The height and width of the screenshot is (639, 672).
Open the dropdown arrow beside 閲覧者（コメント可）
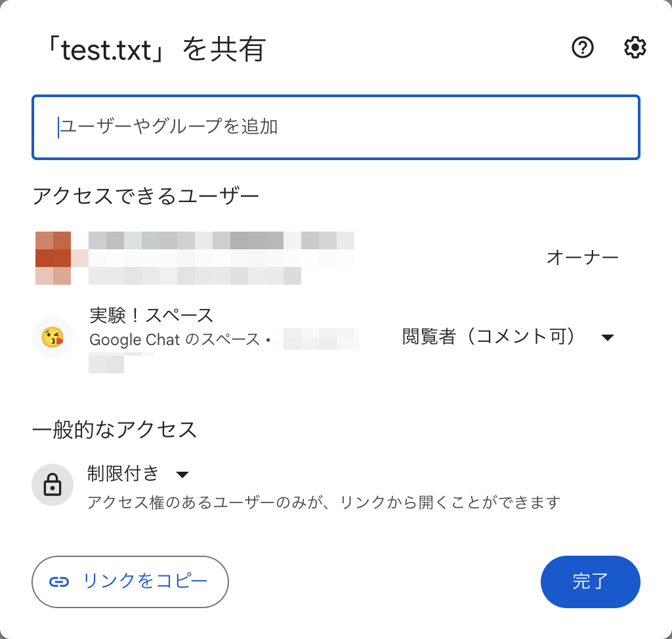(608, 337)
